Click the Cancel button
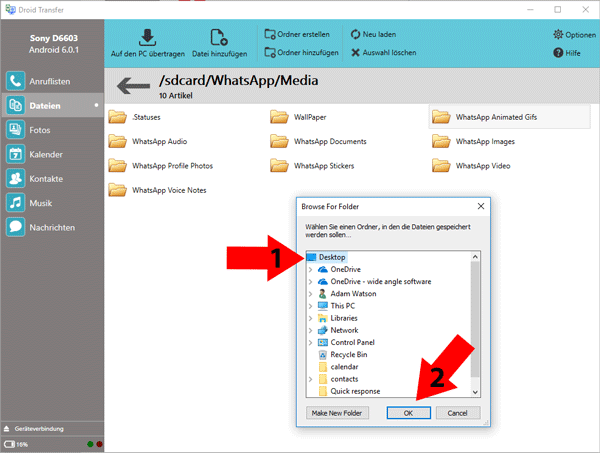600x453 pixels. tap(458, 413)
